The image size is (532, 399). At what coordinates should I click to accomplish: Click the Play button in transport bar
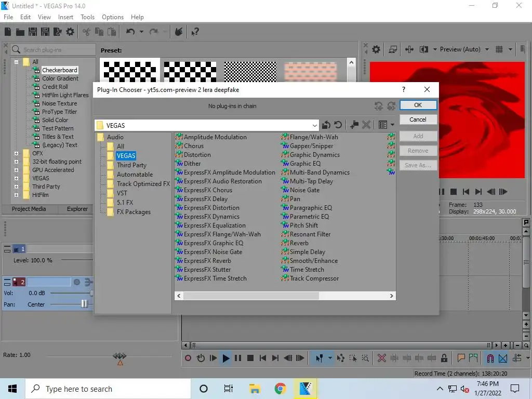[225, 358]
